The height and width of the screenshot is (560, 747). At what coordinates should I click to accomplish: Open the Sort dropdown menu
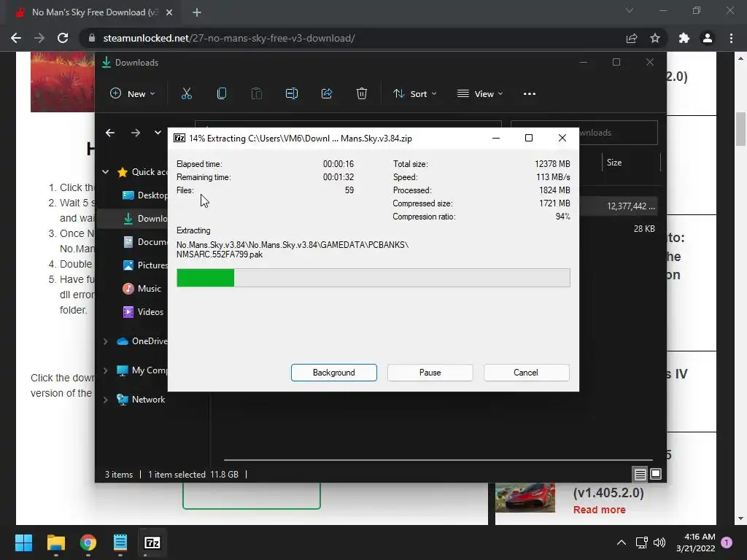[414, 94]
